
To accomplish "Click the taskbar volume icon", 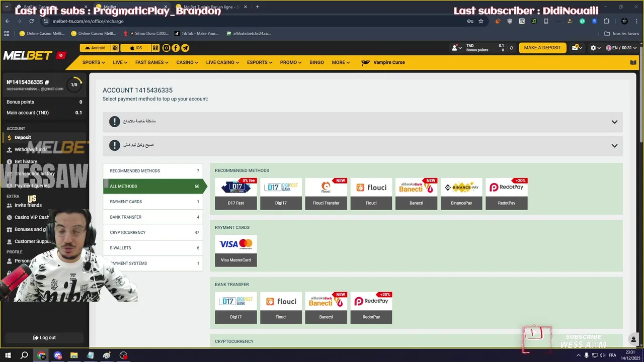I will point(602,355).
